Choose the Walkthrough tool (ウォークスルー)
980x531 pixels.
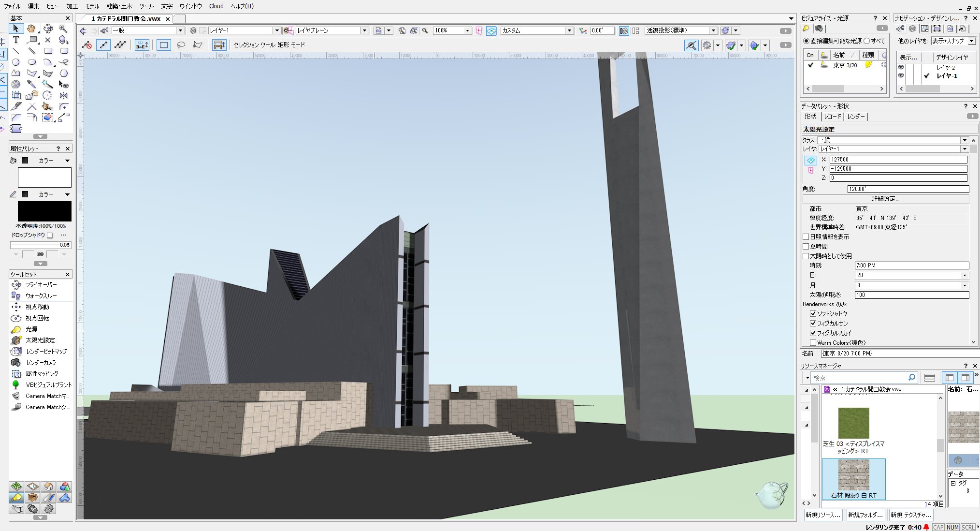pyautogui.click(x=41, y=296)
